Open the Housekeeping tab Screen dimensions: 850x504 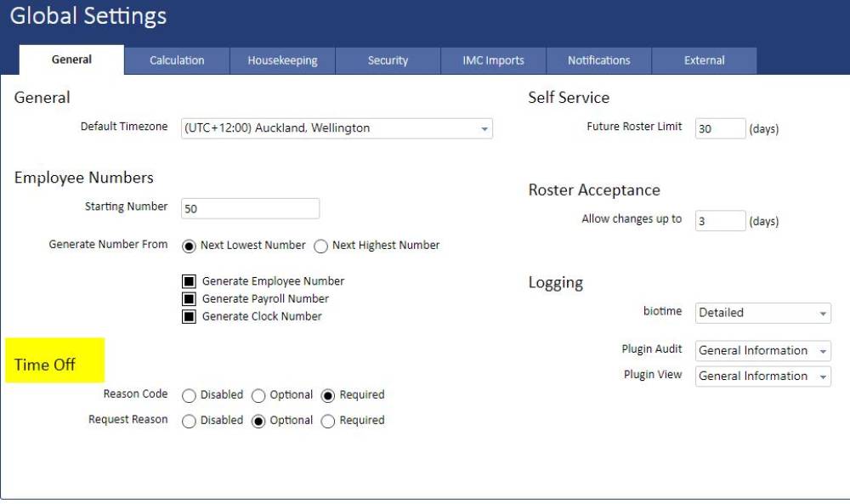[282, 60]
